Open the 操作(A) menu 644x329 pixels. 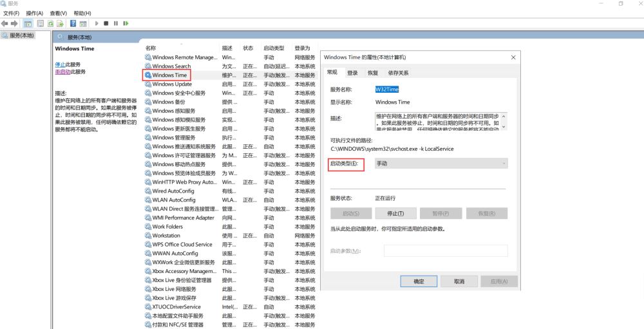(x=34, y=13)
